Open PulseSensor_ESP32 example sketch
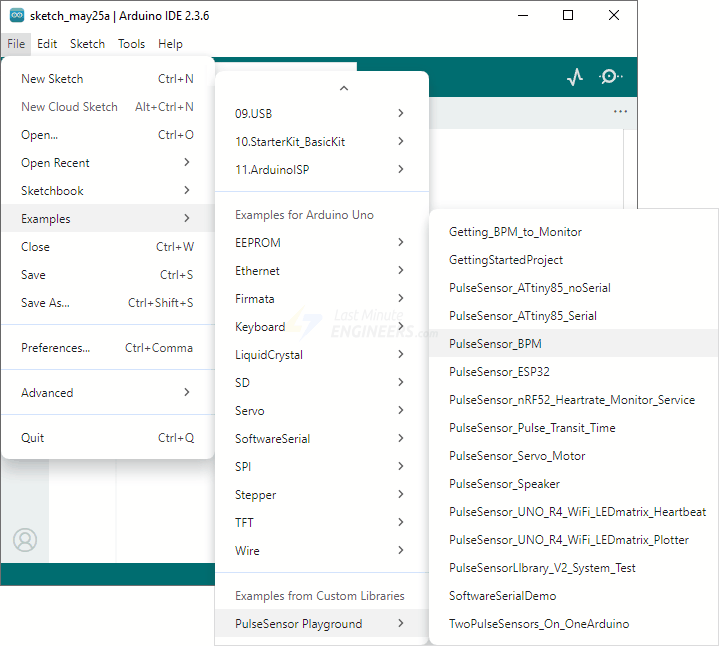 coord(499,371)
